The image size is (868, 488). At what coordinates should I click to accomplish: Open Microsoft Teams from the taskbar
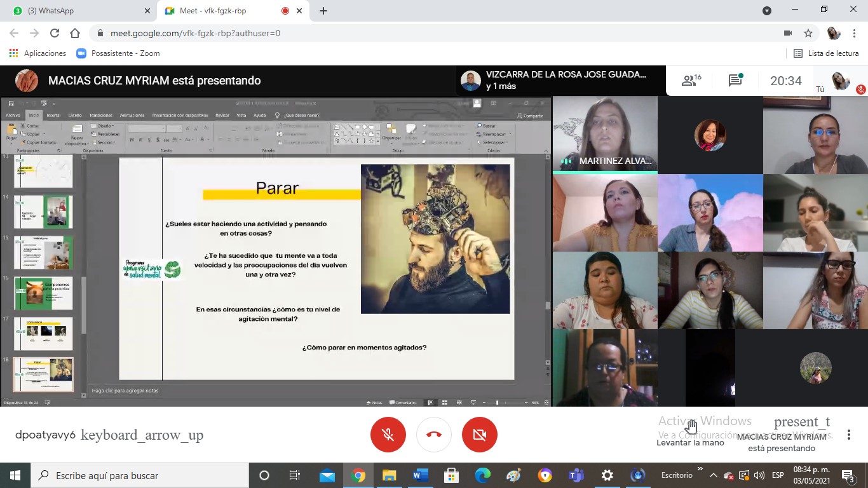pyautogui.click(x=576, y=475)
